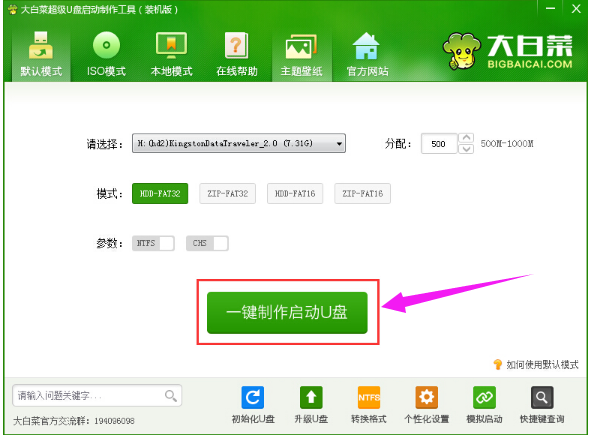Click the question keyword search field
This screenshot has height=436, width=594.
(x=97, y=396)
